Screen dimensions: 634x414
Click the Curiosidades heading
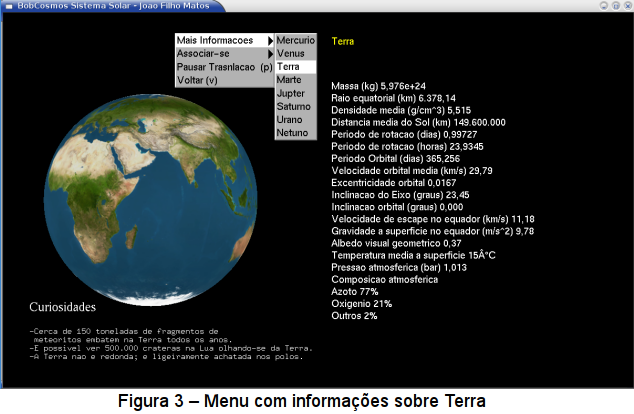coord(63,307)
